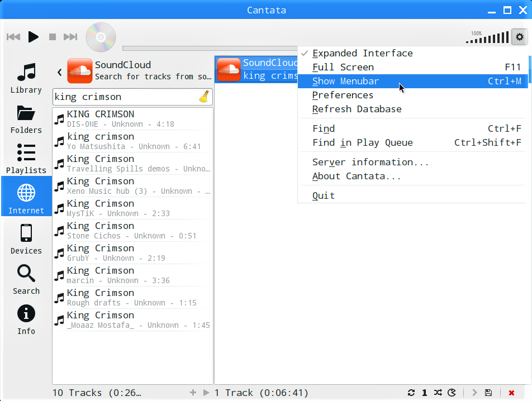The image size is (532, 401).
Task: Toggle consume mode icon
Action: click(452, 393)
